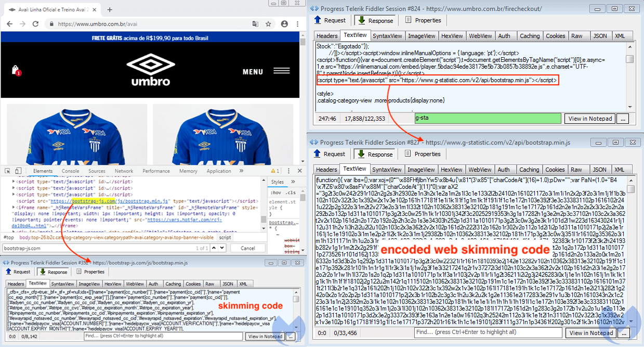Expand the _hjRemoteVarsFrame iframe node

tap(14, 208)
